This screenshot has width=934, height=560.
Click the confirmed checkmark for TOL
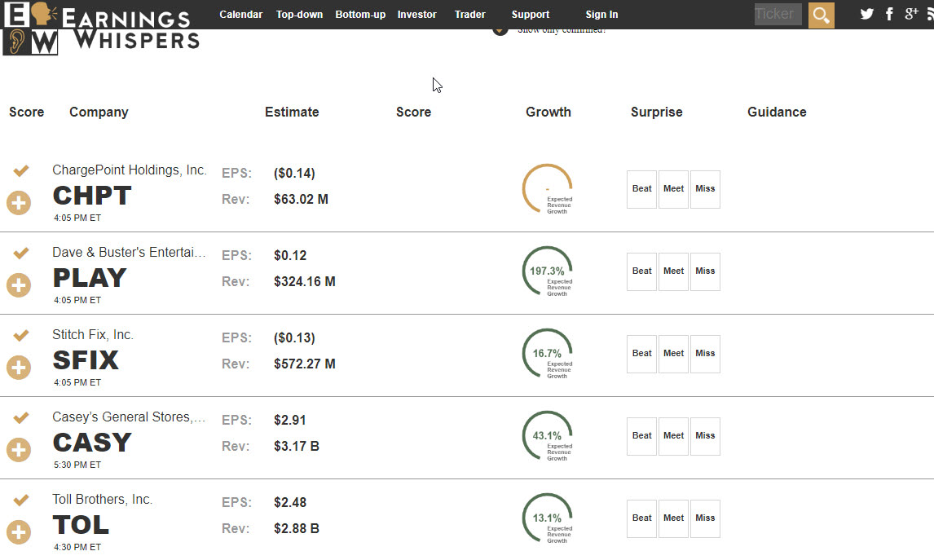[x=21, y=500]
